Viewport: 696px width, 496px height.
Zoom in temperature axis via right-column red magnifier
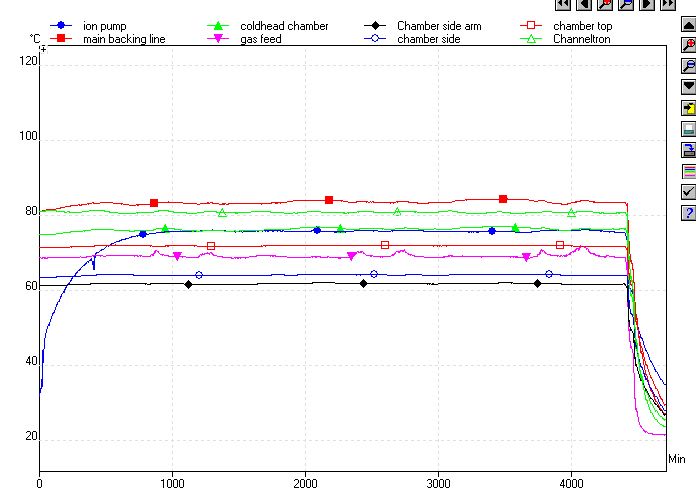[688, 45]
